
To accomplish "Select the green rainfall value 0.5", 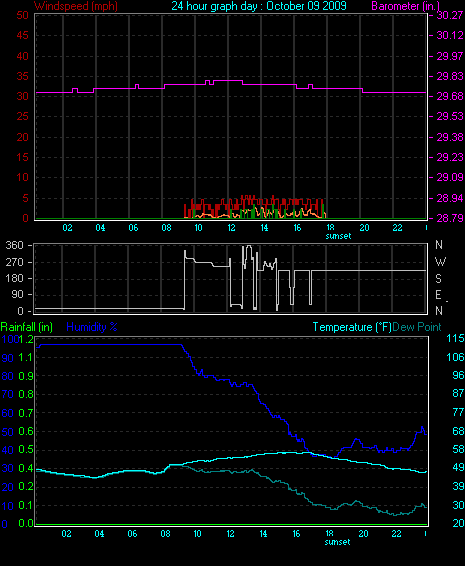I will (x=26, y=449).
